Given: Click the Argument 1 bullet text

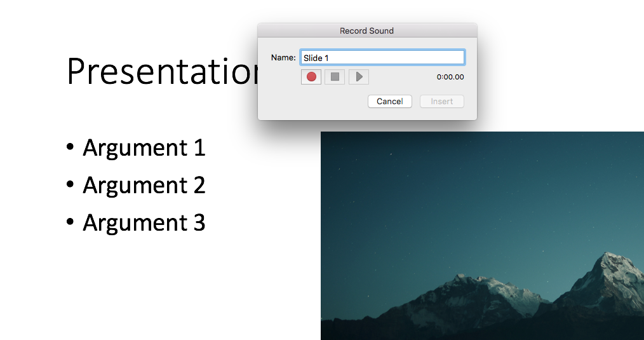Looking at the screenshot, I should pos(144,147).
